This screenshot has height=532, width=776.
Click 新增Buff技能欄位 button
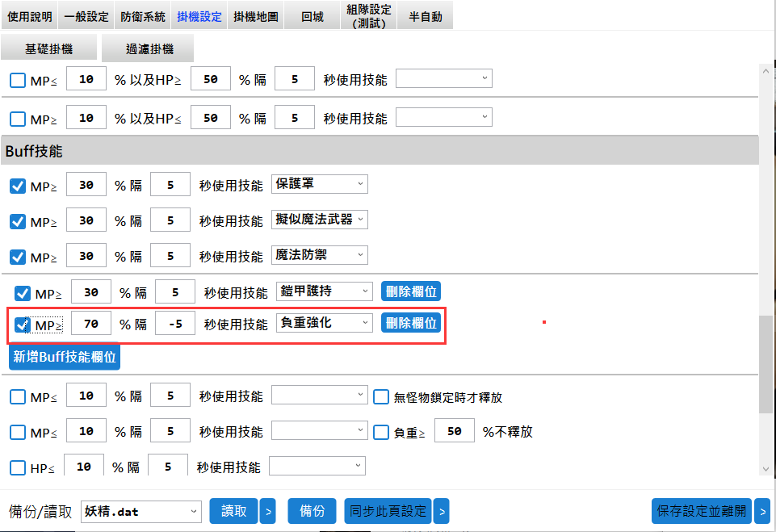[x=65, y=357]
